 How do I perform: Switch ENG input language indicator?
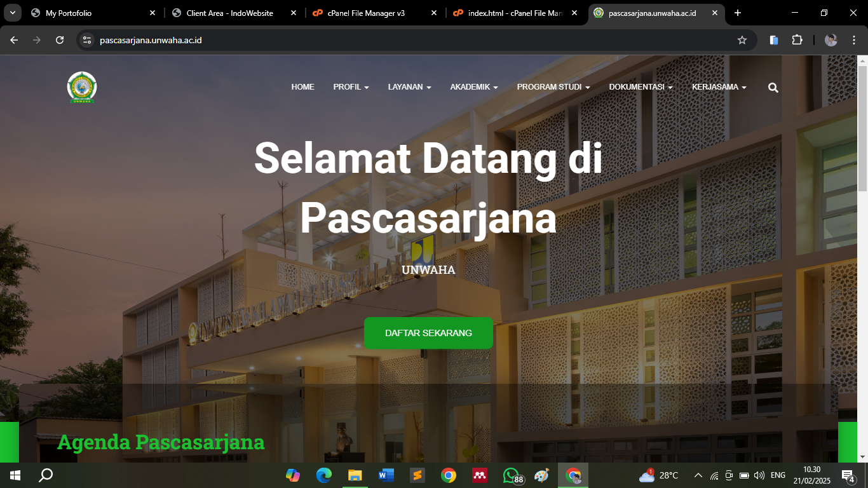(x=778, y=475)
